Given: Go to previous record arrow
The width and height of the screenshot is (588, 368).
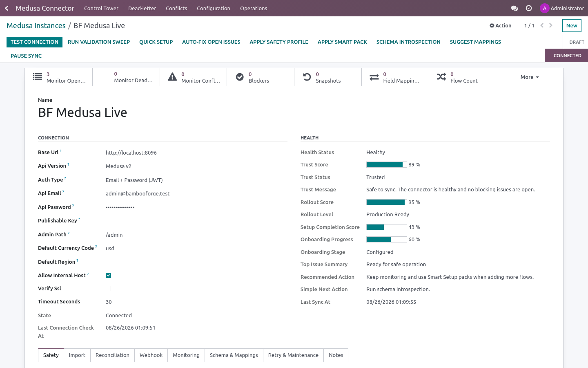Looking at the screenshot, I should tap(542, 25).
